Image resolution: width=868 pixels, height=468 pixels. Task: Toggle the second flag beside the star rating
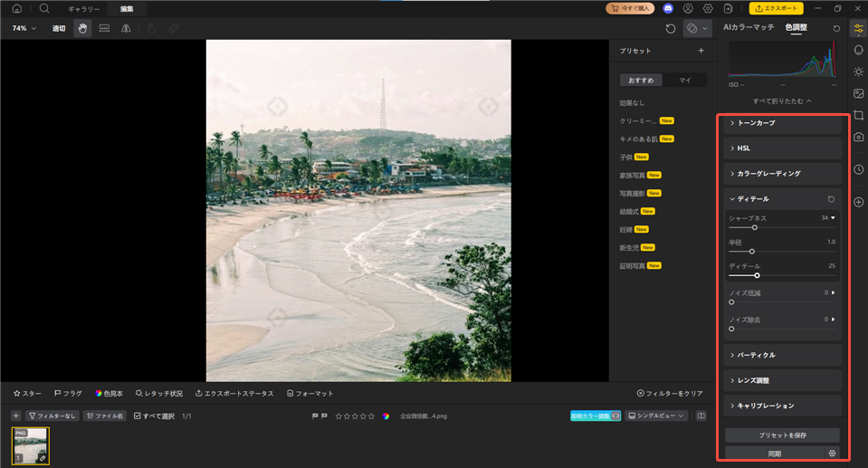point(324,415)
